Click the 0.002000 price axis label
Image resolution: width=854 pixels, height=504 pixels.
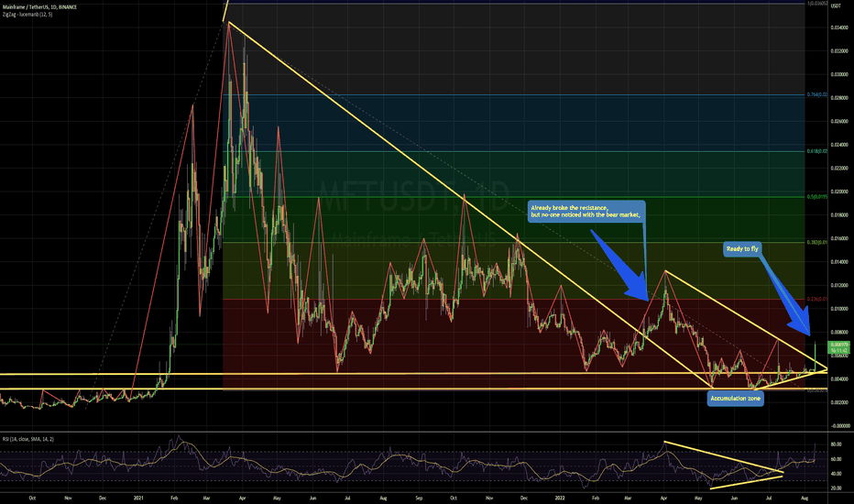pos(839,402)
